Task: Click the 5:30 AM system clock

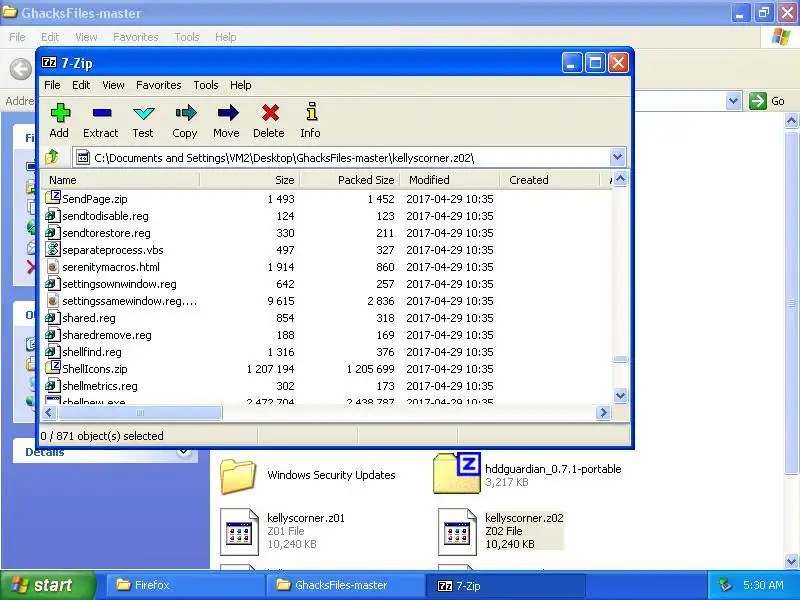Action: point(763,585)
